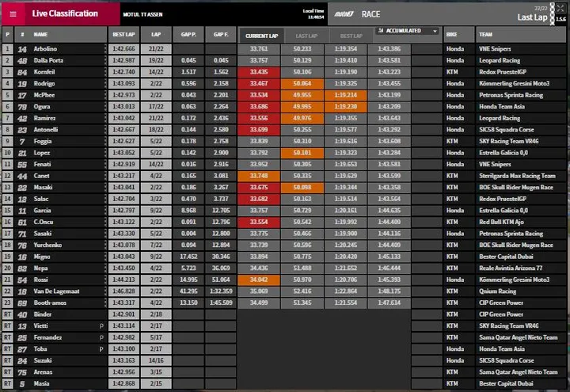Sort by the GAP P. column header
This screenshot has width=570, height=392.
click(x=188, y=35)
